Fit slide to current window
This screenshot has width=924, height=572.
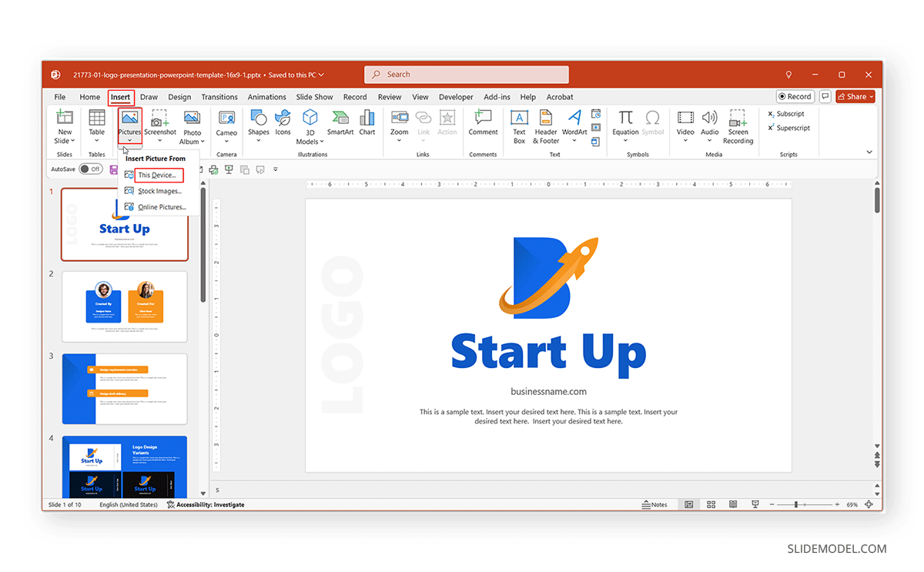pos(869,505)
